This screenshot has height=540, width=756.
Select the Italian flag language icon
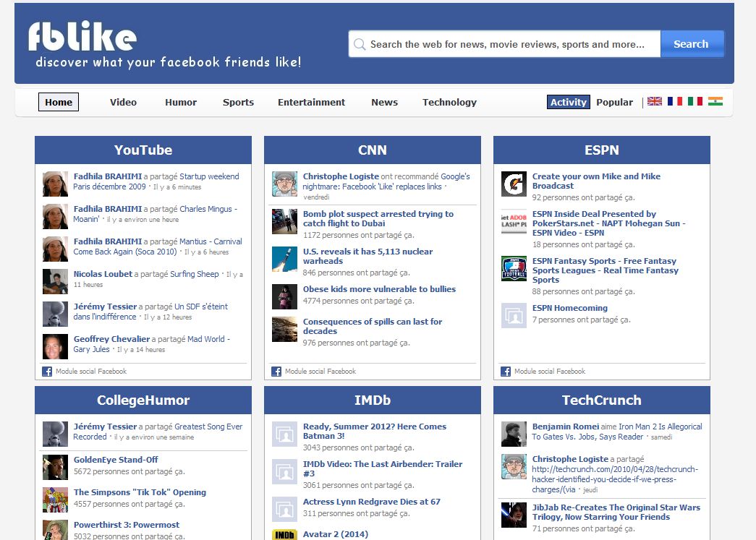(695, 101)
